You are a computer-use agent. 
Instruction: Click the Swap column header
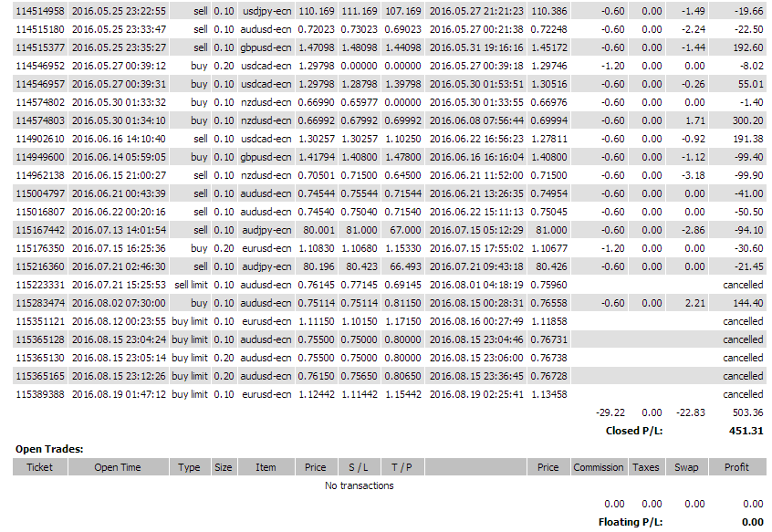686,467
